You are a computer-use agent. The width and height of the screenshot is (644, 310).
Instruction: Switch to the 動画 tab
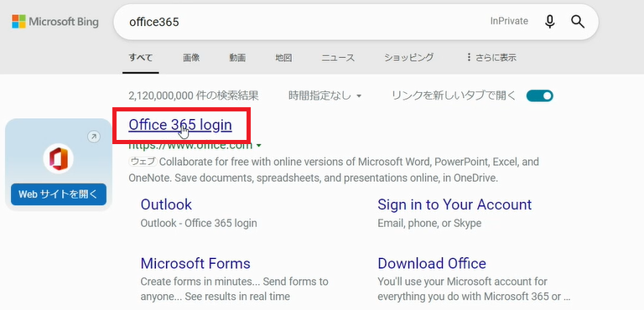click(x=237, y=58)
